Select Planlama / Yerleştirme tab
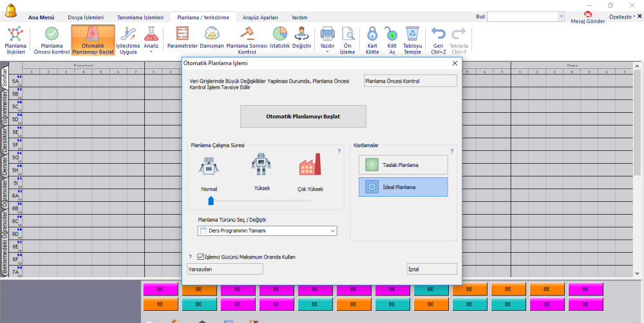The width and height of the screenshot is (644, 323). click(204, 17)
